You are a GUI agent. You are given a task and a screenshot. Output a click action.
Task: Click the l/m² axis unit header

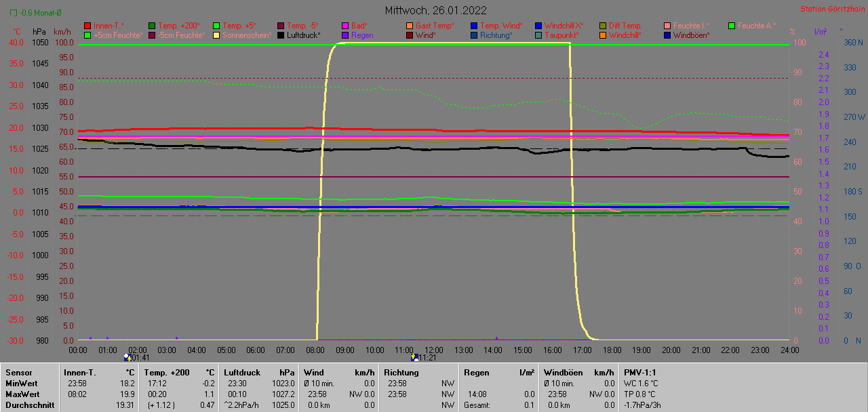[821, 32]
